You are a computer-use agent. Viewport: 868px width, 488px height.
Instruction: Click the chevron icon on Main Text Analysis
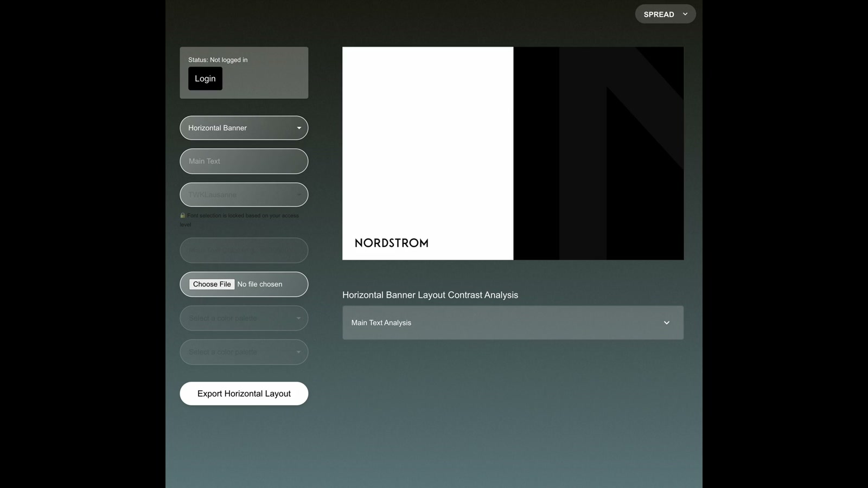667,323
